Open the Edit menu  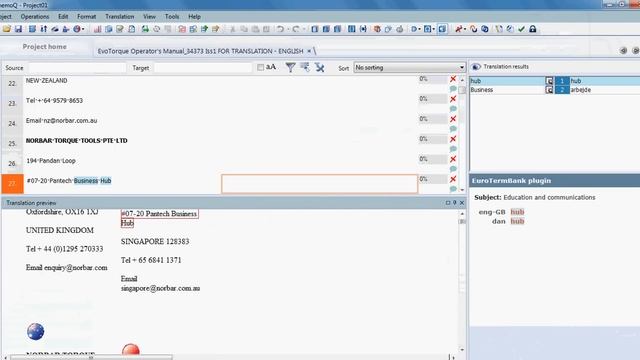63,17
